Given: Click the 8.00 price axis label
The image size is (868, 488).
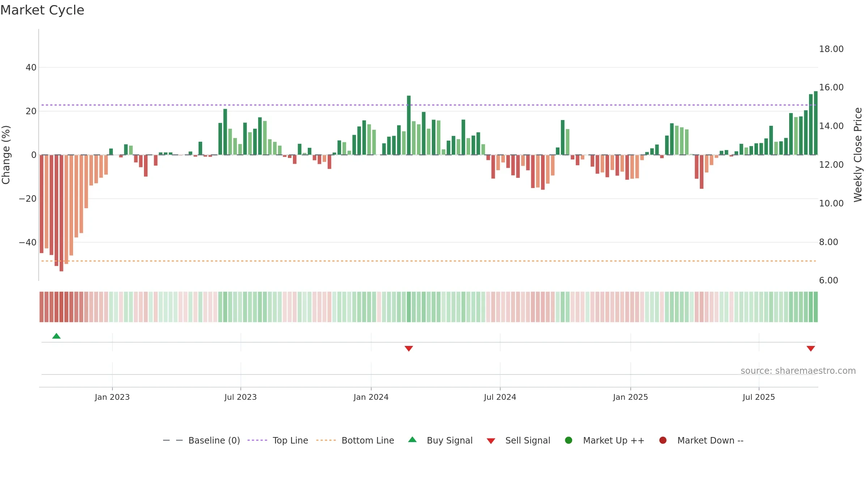Looking at the screenshot, I should click(829, 242).
